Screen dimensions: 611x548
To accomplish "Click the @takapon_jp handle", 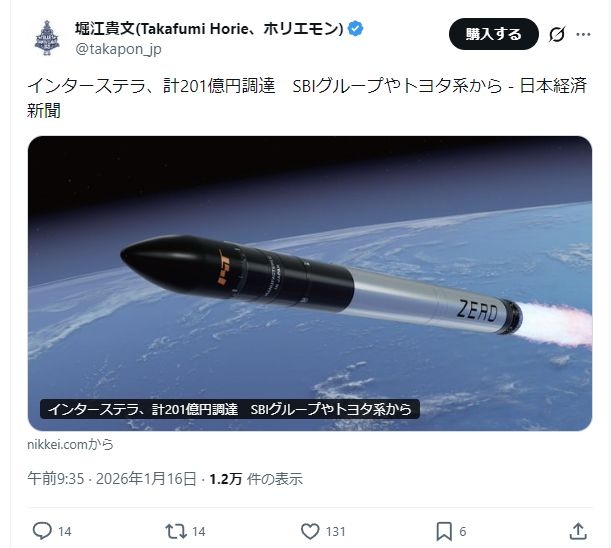I will pos(118,49).
